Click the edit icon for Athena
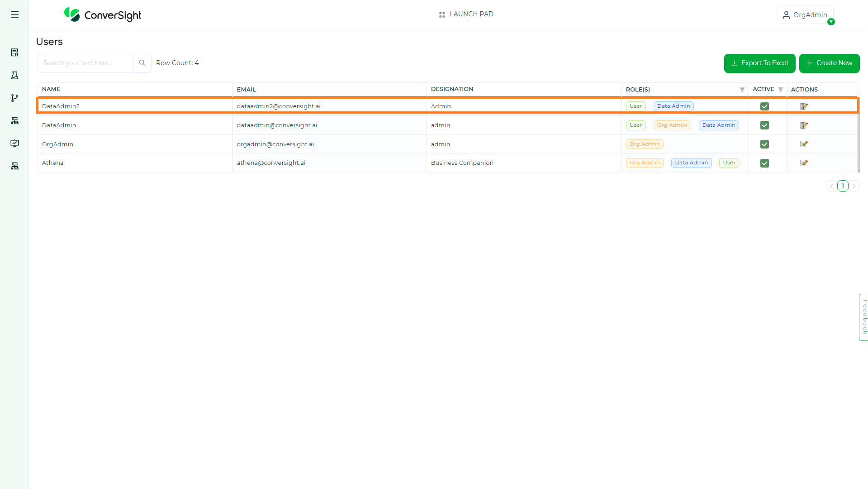868x489 pixels. pyautogui.click(x=804, y=163)
